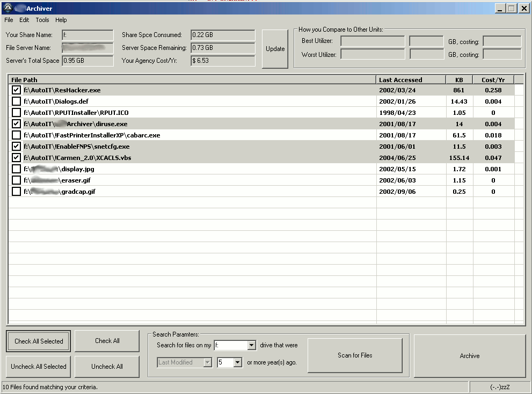Click the Server Space Remaining field
Image resolution: width=532 pixels, height=394 pixels.
pyautogui.click(x=223, y=48)
